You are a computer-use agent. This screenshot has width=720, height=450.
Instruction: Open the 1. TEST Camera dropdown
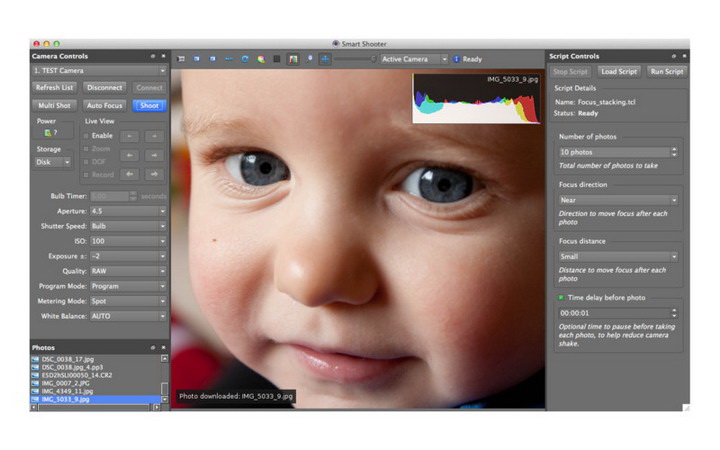click(99, 71)
